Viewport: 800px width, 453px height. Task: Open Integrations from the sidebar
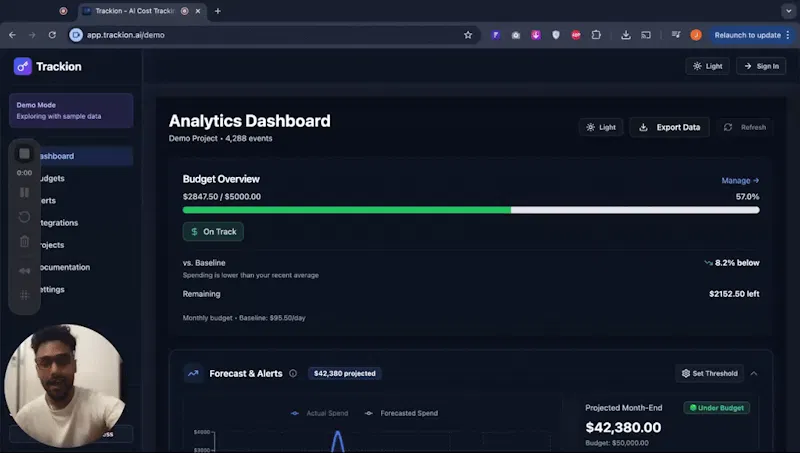click(x=71, y=223)
